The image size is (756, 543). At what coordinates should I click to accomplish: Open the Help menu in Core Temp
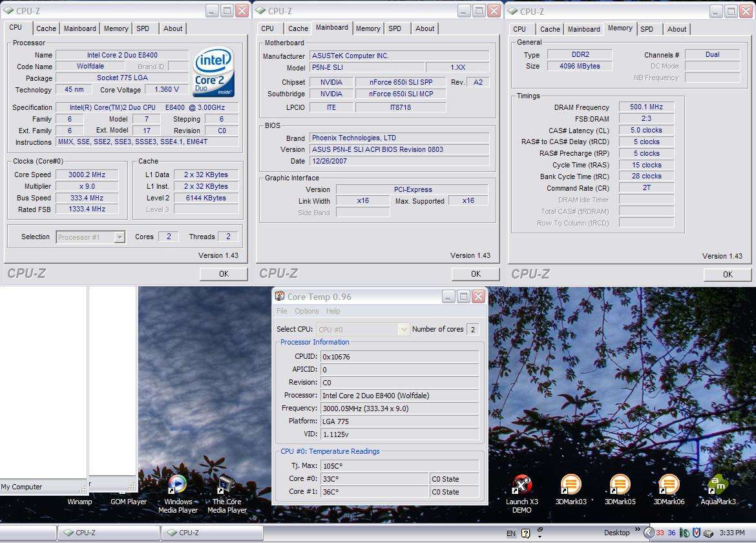pyautogui.click(x=333, y=311)
